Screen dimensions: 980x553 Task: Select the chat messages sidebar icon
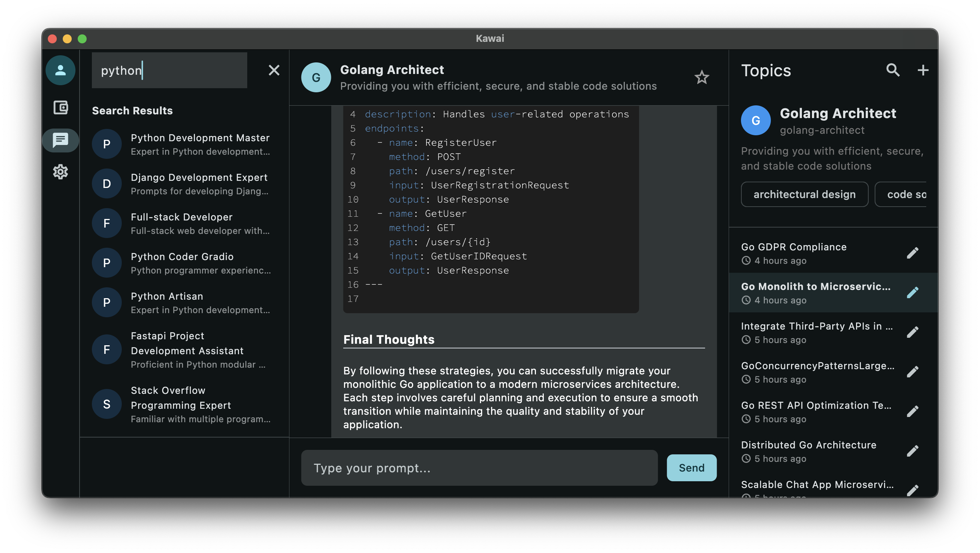(x=61, y=140)
